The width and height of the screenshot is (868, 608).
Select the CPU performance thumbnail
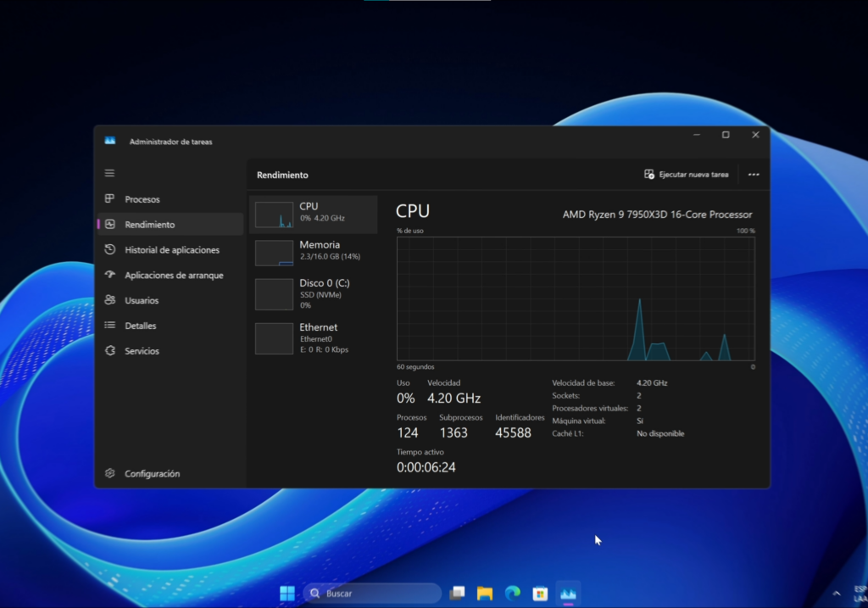(x=274, y=215)
